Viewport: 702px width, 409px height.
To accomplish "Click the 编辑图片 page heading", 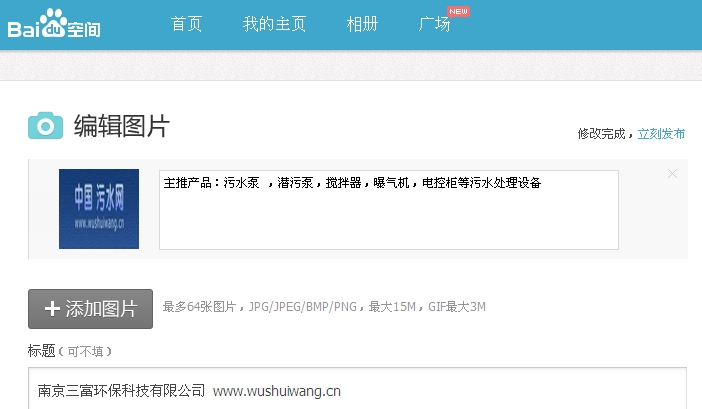I will (122, 126).
